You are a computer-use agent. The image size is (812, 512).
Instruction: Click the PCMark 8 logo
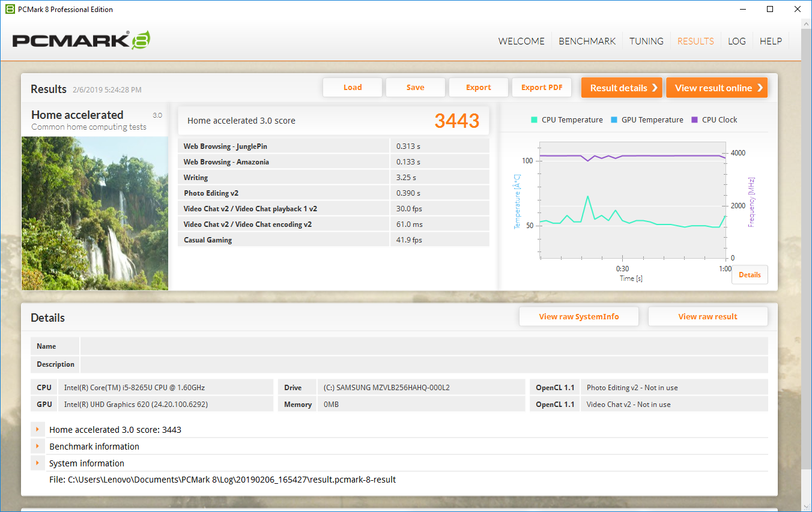pyautogui.click(x=81, y=40)
